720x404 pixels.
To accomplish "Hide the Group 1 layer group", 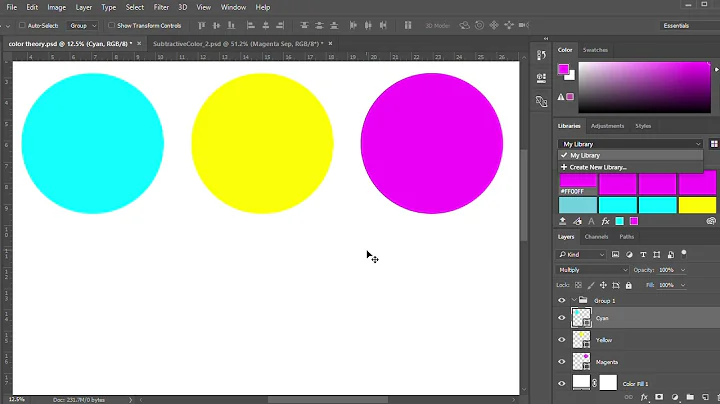I will coord(562,301).
